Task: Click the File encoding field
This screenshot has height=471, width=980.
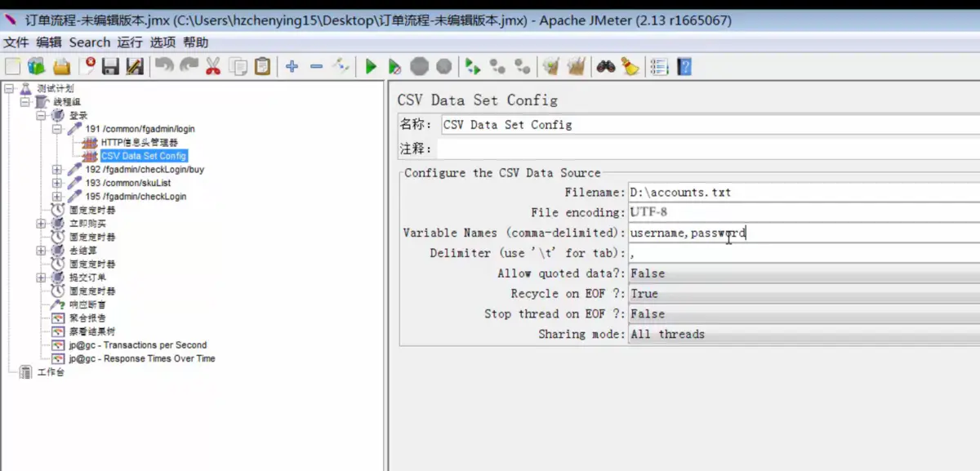Action: pyautogui.click(x=804, y=213)
